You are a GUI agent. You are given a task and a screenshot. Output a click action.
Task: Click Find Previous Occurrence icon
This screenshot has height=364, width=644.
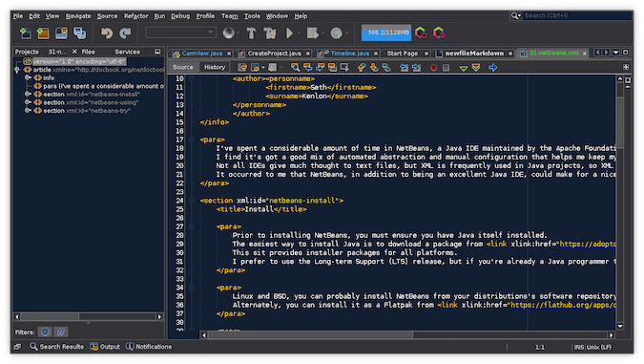[307, 68]
